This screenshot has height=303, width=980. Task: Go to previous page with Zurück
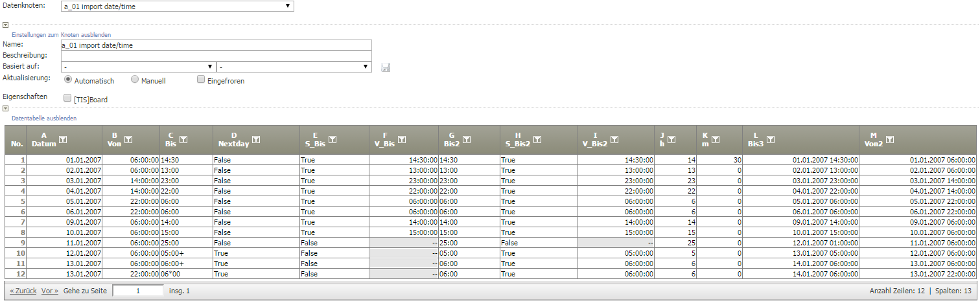(x=23, y=291)
